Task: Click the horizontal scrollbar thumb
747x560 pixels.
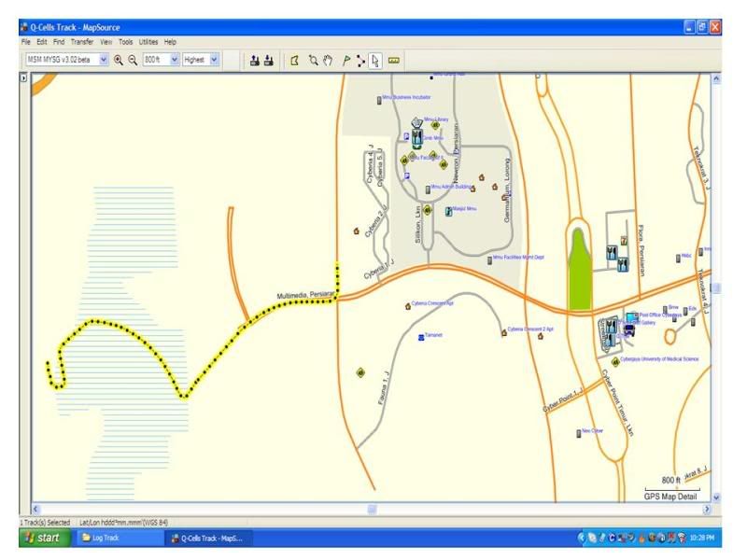Action: point(372,509)
